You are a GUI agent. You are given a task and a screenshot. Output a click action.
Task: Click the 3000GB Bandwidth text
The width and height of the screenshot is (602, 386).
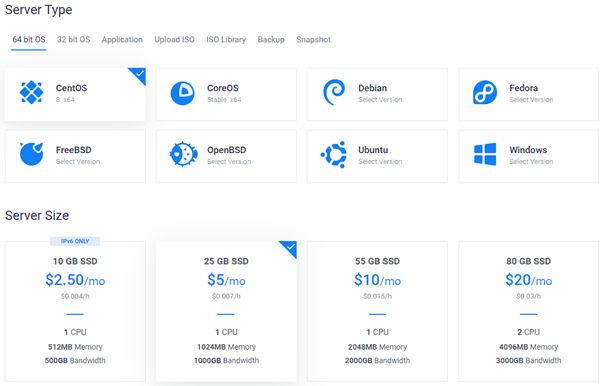(x=529, y=360)
